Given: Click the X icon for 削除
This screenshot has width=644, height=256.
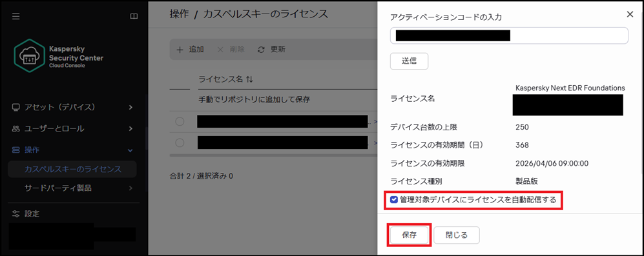Looking at the screenshot, I should pyautogui.click(x=220, y=50).
